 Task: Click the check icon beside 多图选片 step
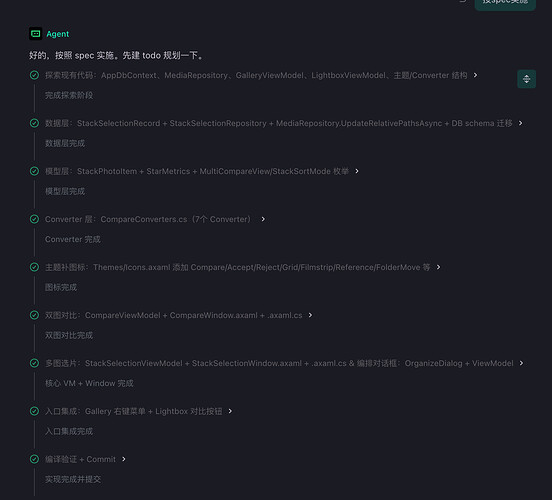click(34, 363)
